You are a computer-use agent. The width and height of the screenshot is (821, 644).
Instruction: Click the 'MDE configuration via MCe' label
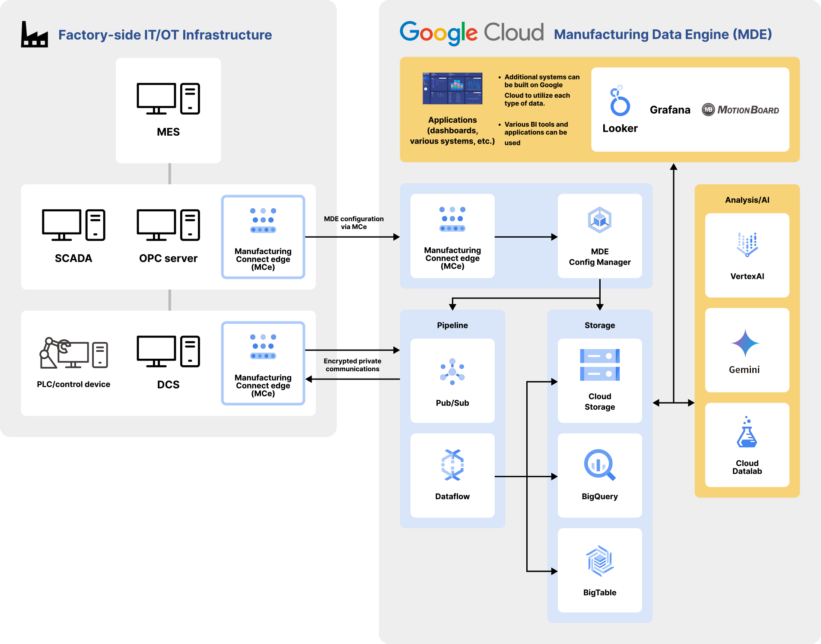(x=354, y=223)
